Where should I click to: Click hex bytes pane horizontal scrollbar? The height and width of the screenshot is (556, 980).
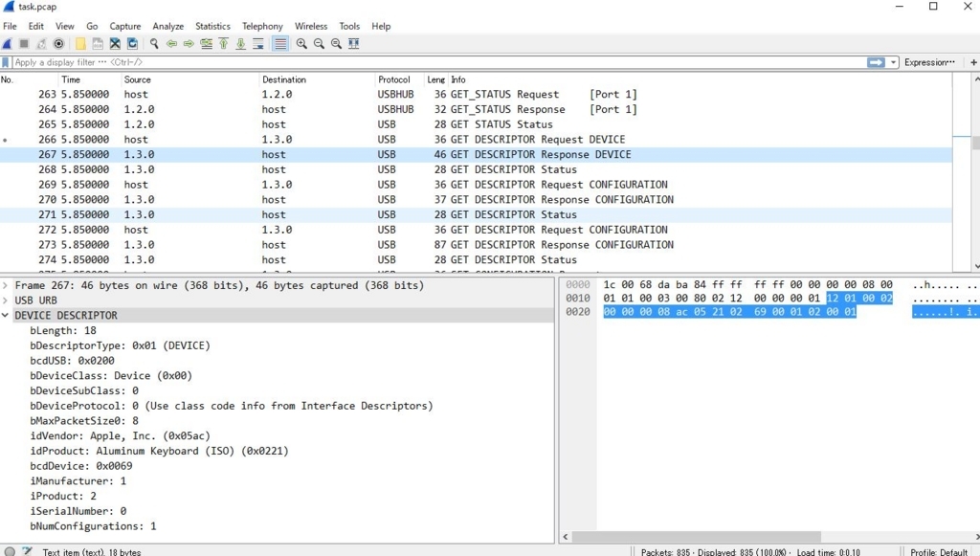(696, 537)
